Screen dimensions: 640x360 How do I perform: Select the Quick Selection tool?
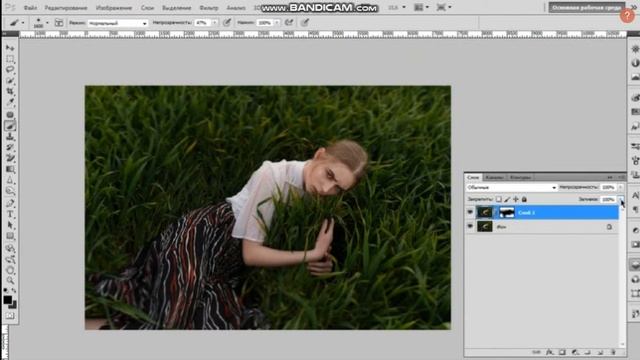[x=10, y=80]
